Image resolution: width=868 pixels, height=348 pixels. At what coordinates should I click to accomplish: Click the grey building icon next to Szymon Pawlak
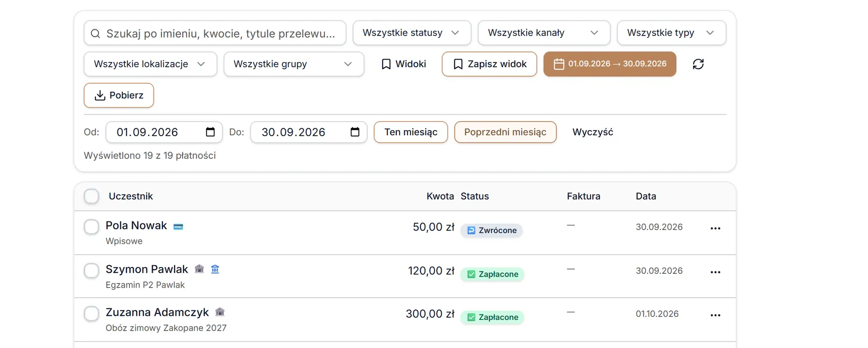[200, 269]
